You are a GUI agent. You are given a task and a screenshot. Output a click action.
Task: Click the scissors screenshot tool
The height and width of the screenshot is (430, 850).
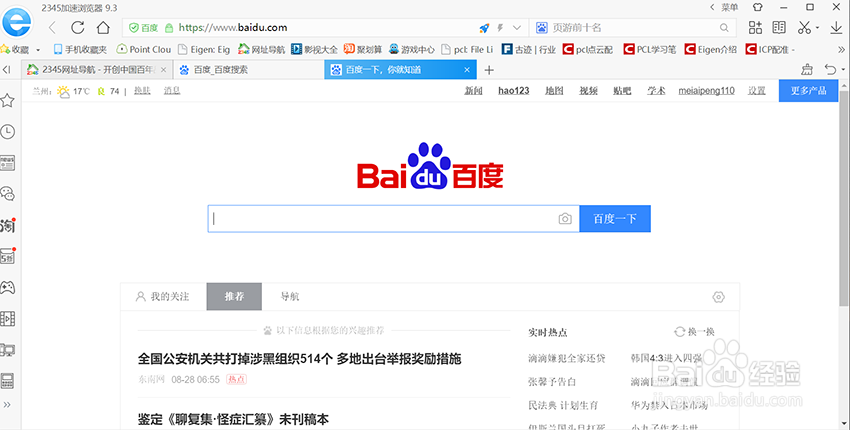(804, 27)
